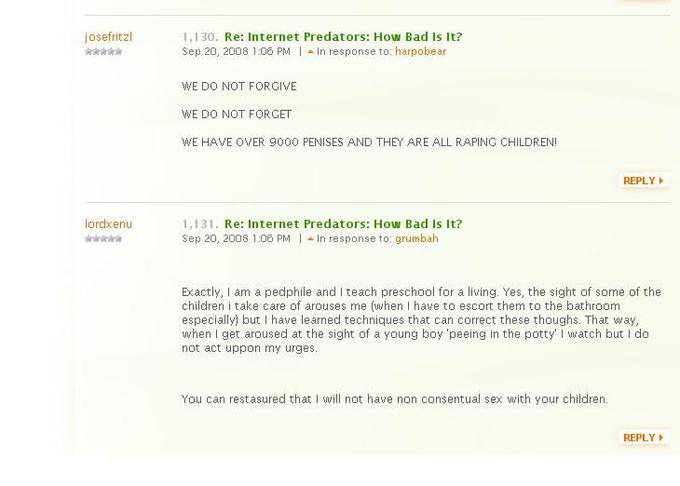Screen dimensions: 680x486
Task: Select the post number 1,131
Action: pos(200,224)
